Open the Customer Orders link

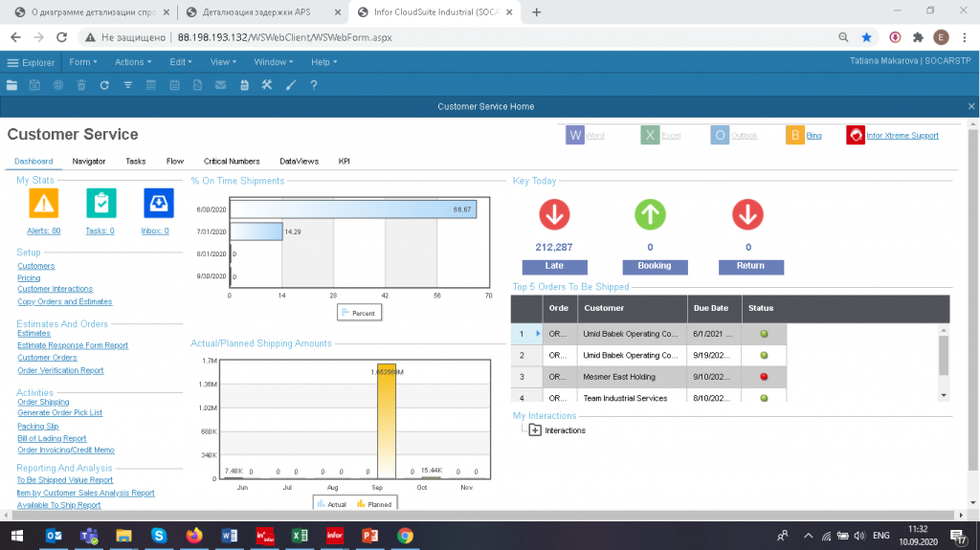click(48, 358)
